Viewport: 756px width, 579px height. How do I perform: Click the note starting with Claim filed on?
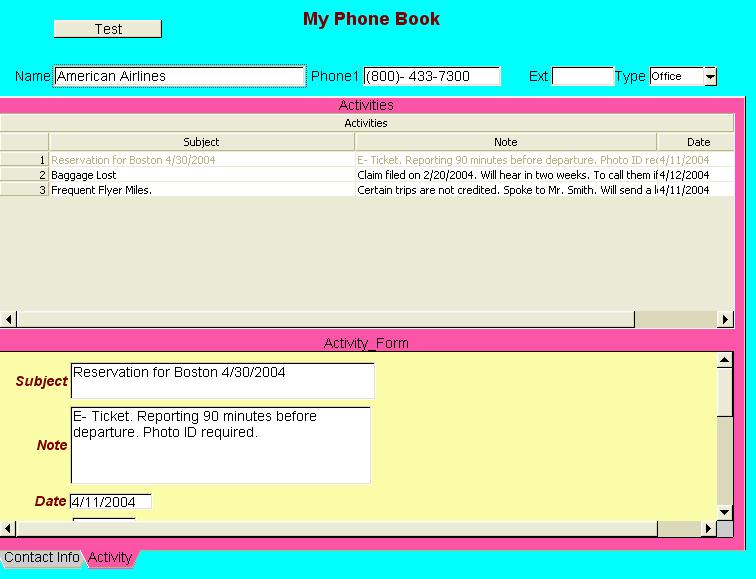(x=506, y=175)
